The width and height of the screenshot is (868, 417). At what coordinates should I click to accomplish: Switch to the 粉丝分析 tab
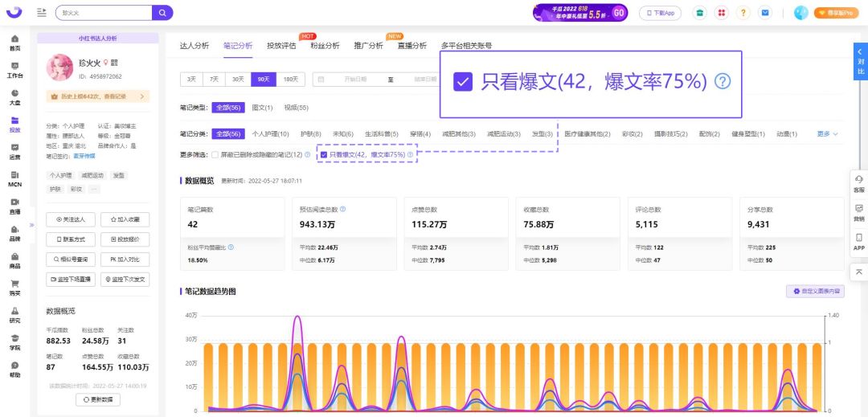(325, 46)
